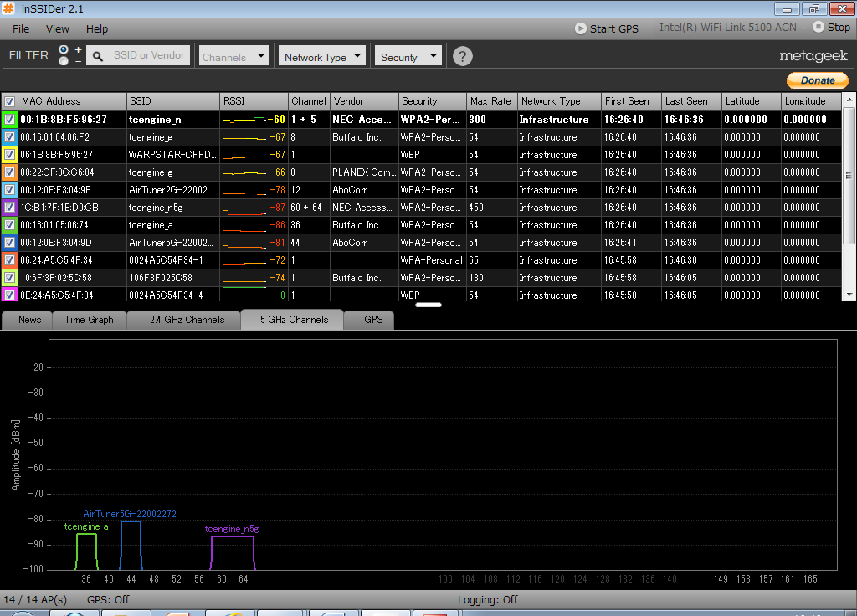Click the splitter handle below the table

point(428,305)
